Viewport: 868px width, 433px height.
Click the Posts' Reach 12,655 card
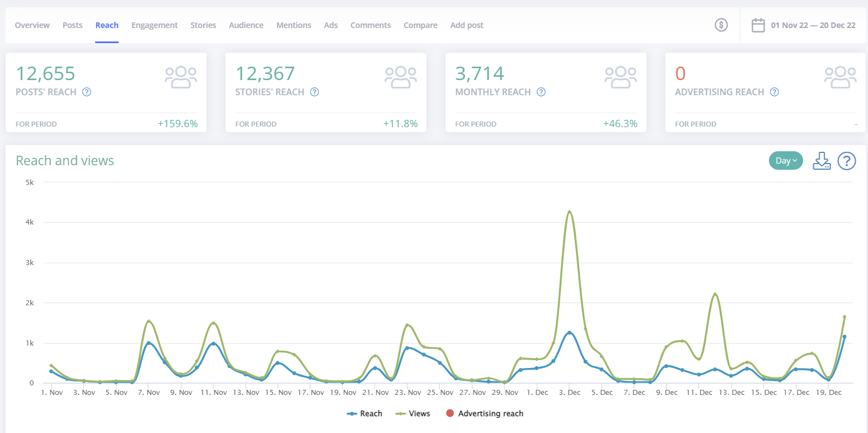[x=106, y=92]
